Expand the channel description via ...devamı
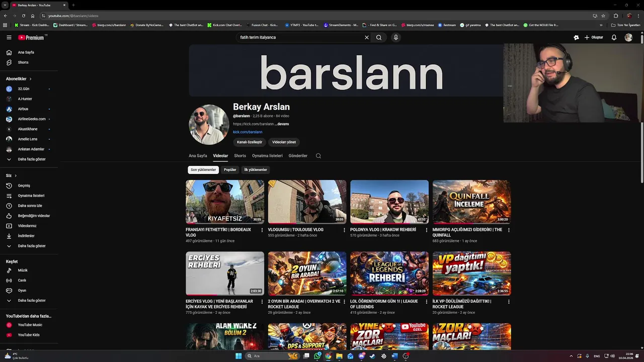Screen dimensions: 644x362 [x=282, y=124]
